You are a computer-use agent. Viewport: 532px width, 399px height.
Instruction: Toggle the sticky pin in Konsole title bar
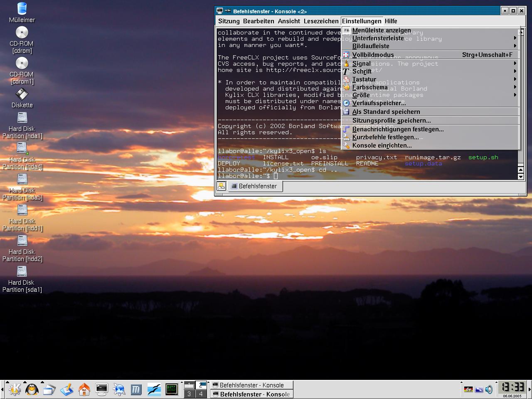tap(228, 11)
